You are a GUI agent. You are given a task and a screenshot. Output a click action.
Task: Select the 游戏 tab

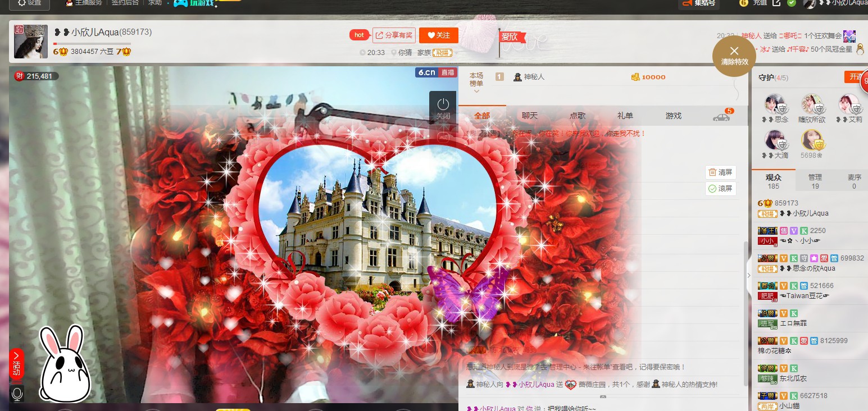pyautogui.click(x=674, y=116)
